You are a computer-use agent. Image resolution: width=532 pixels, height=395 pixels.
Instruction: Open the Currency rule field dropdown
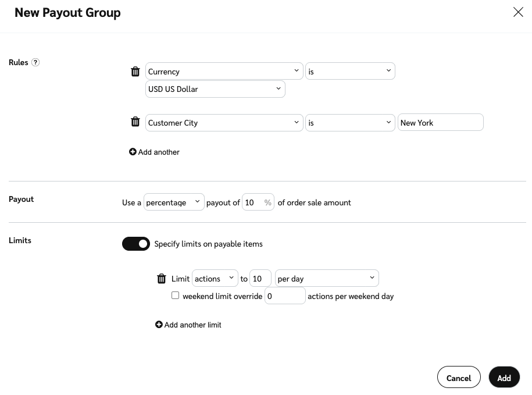224,72
